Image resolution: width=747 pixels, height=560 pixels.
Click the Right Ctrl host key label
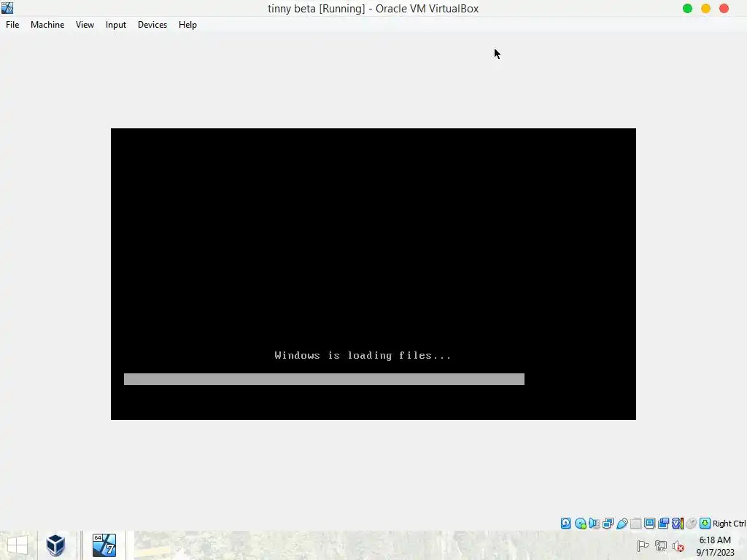729,524
